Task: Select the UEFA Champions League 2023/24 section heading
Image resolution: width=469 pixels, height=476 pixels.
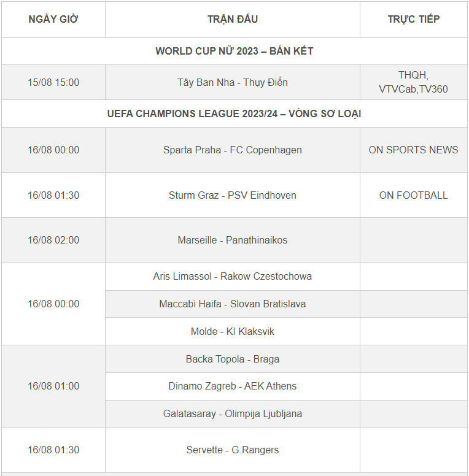Action: click(x=234, y=113)
